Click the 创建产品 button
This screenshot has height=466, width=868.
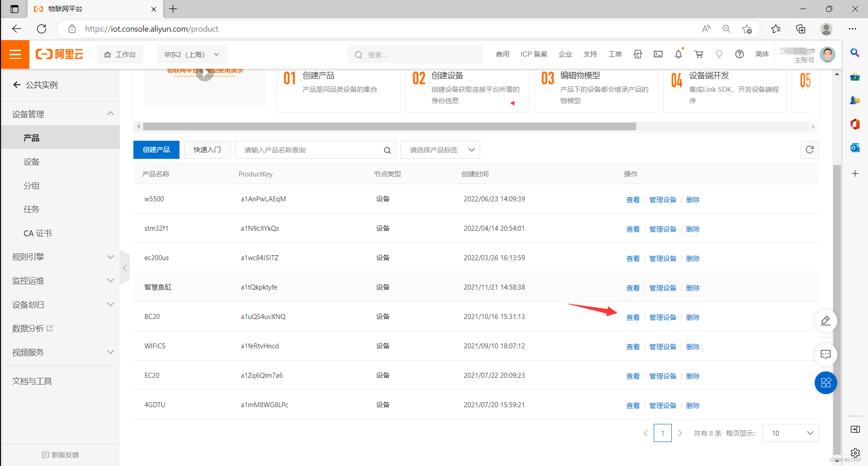(156, 150)
